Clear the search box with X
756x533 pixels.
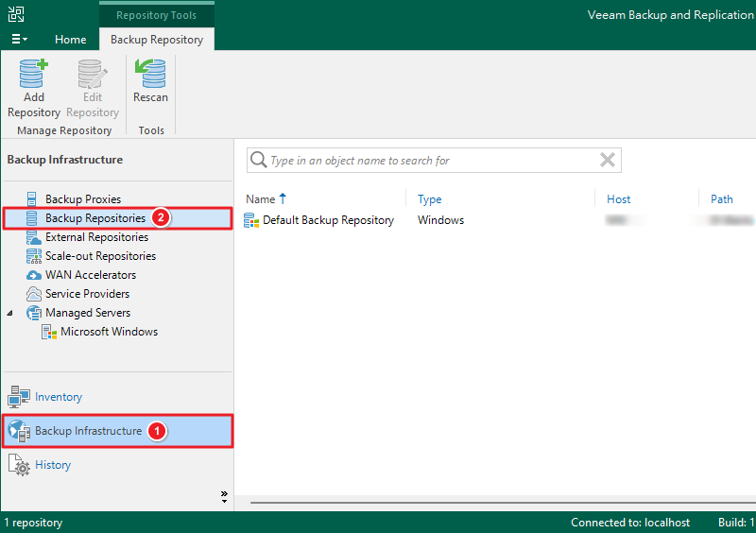coord(608,160)
